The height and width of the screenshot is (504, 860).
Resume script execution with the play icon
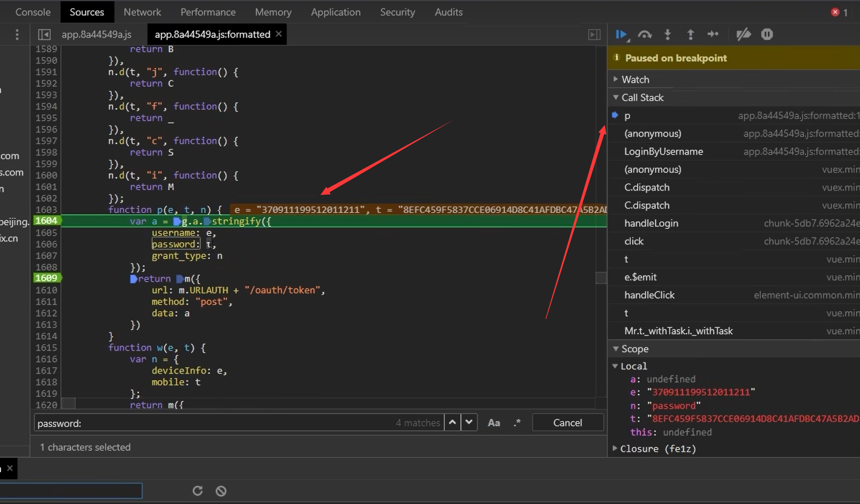click(x=621, y=34)
